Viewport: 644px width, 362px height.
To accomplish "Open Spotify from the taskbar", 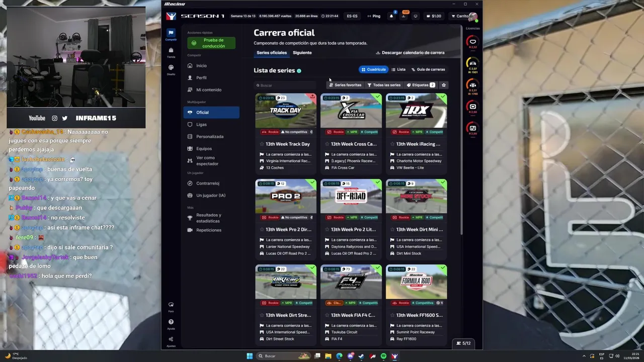I will [x=383, y=356].
